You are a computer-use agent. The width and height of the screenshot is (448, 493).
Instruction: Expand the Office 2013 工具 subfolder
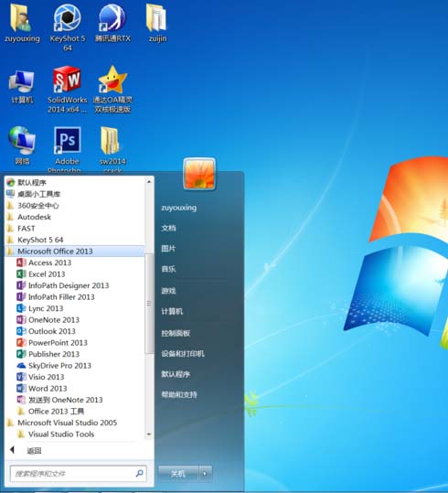pos(50,412)
